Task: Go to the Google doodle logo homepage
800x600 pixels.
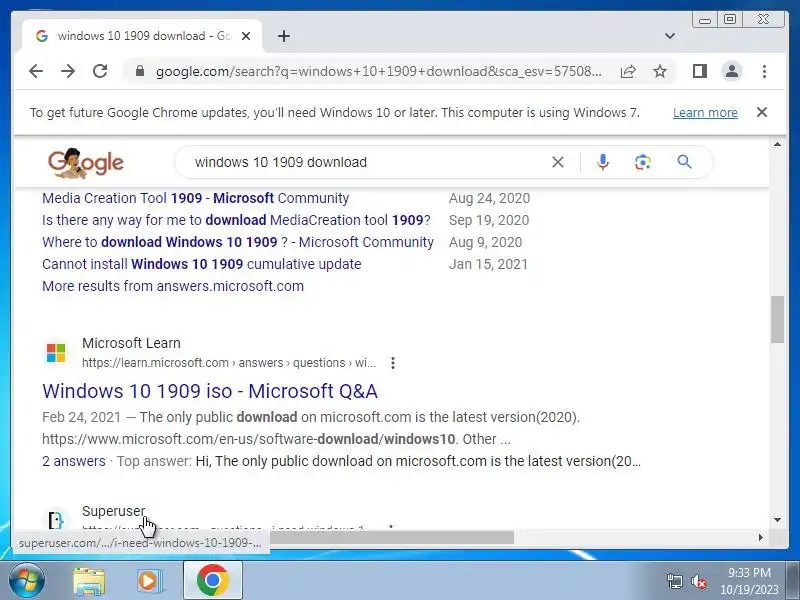Action: coord(86,163)
